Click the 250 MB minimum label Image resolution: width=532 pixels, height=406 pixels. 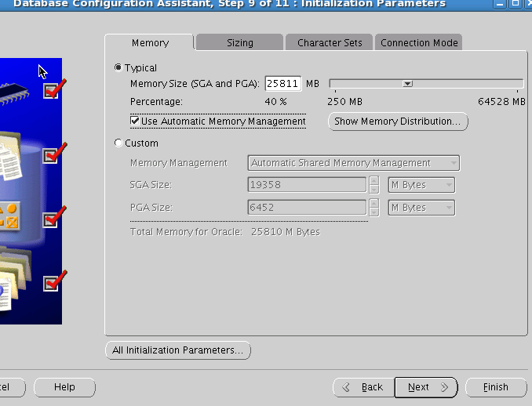point(344,102)
